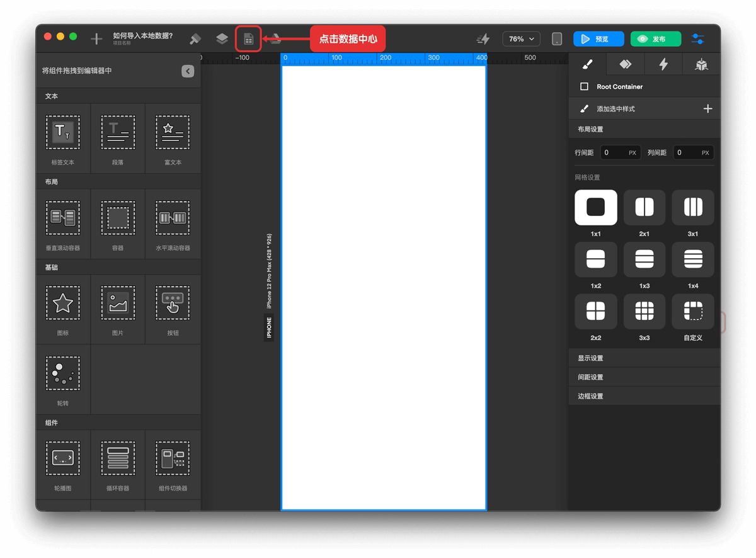Expand the 间距设置 spacing settings section
Viewport: 756px width, 558px height.
click(x=644, y=377)
